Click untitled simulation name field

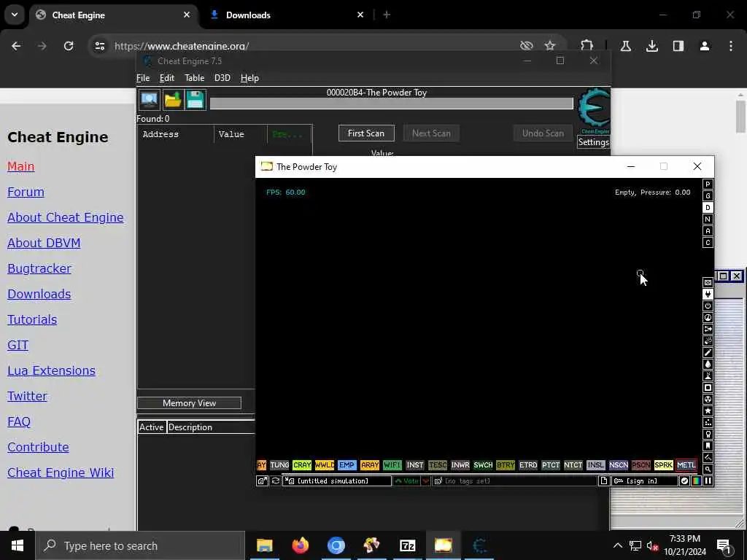[337, 481]
